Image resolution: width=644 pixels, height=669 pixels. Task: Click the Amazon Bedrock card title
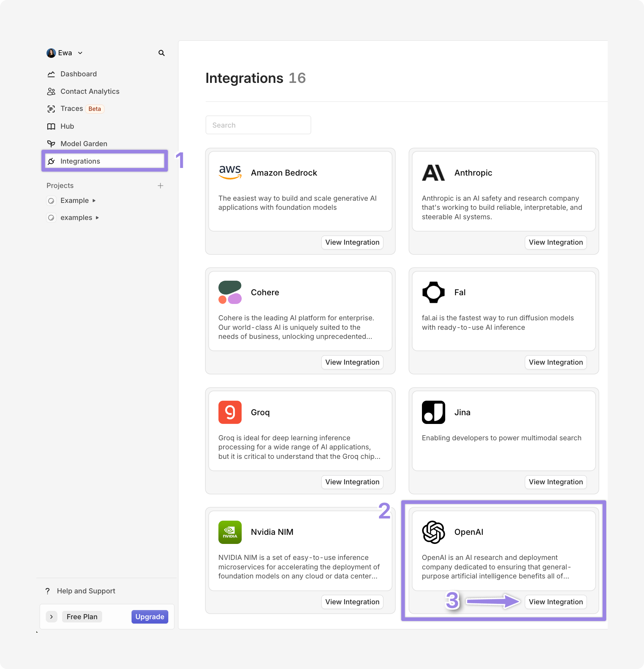pyautogui.click(x=284, y=173)
